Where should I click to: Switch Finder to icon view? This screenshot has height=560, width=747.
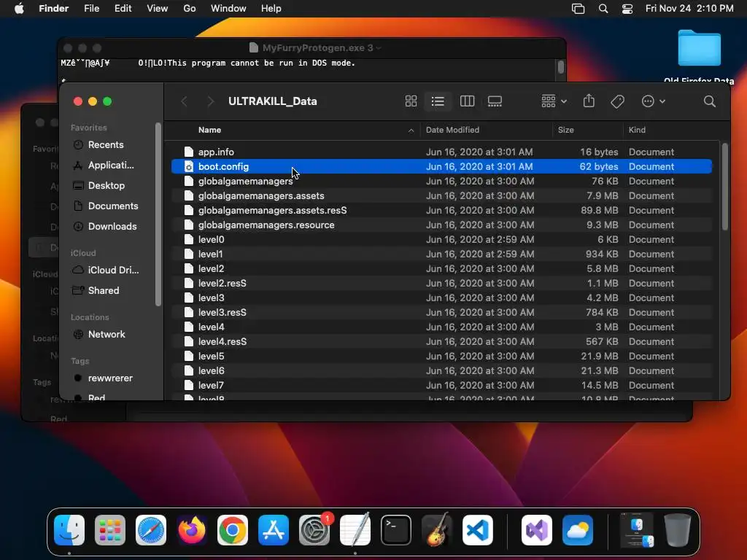[411, 101]
